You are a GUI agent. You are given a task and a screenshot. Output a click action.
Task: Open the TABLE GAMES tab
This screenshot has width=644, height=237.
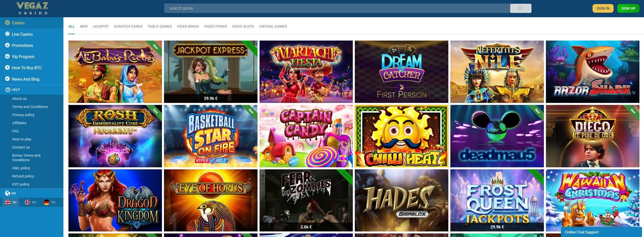pos(160,26)
